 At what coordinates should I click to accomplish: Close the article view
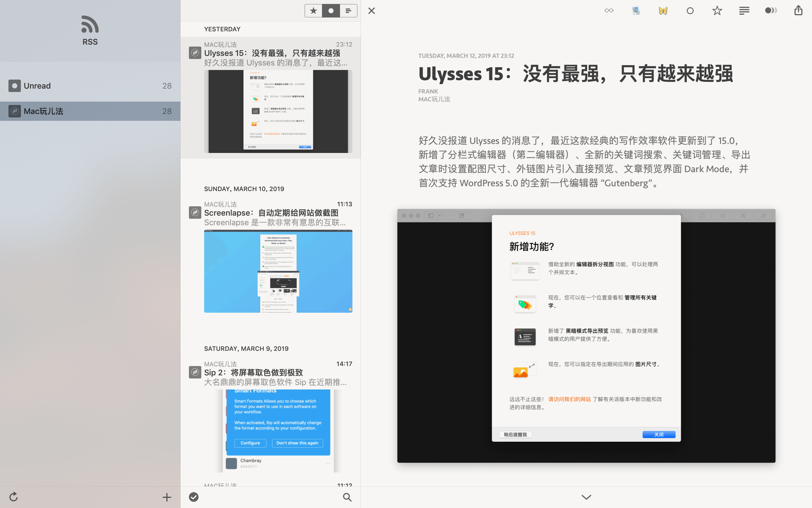pos(371,11)
